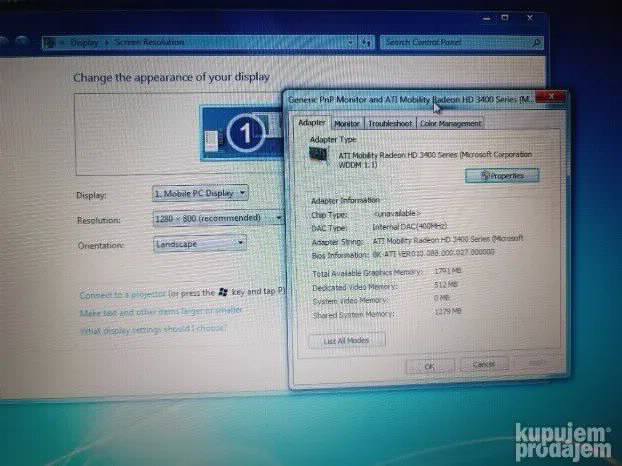The width and height of the screenshot is (622, 466).
Task: Click Display in the breadcrumb path
Action: (x=84, y=42)
